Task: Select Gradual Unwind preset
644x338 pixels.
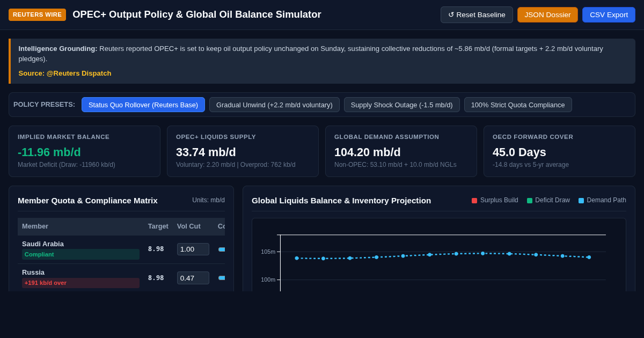Action: (x=274, y=105)
